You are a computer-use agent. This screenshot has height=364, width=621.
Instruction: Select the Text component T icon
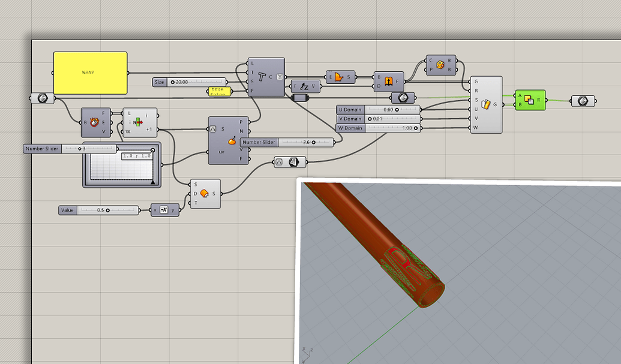click(262, 77)
